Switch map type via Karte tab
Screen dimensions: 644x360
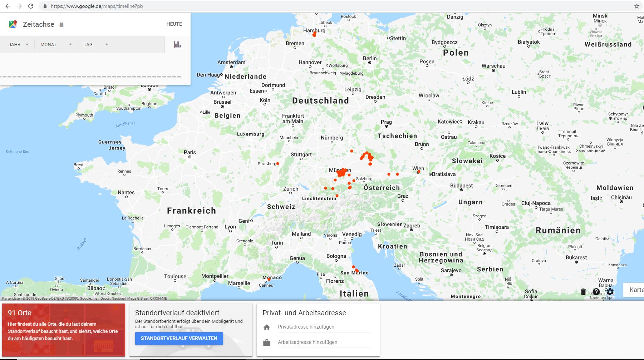[x=634, y=290]
